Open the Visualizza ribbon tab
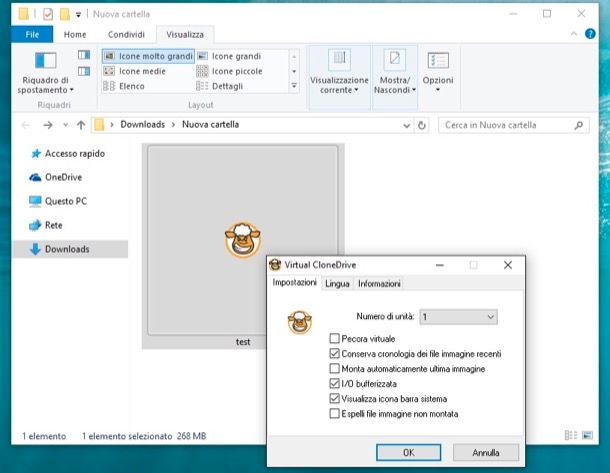The image size is (610, 473). (185, 34)
